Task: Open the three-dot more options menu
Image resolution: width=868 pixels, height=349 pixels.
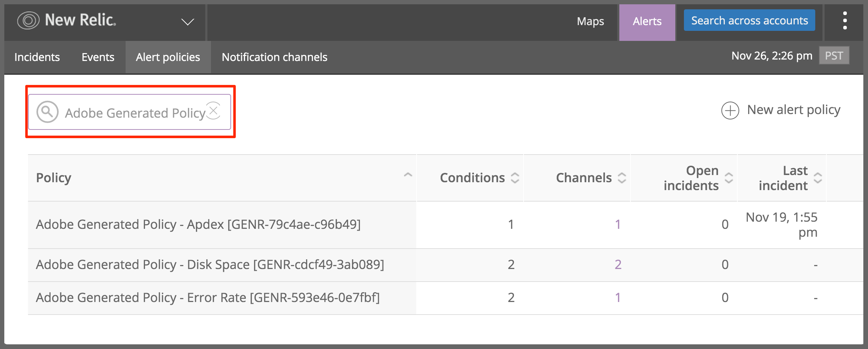Action: tap(845, 20)
